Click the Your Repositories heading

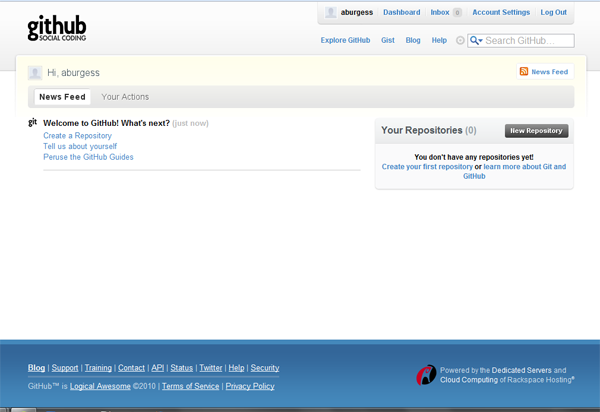[x=429, y=130]
